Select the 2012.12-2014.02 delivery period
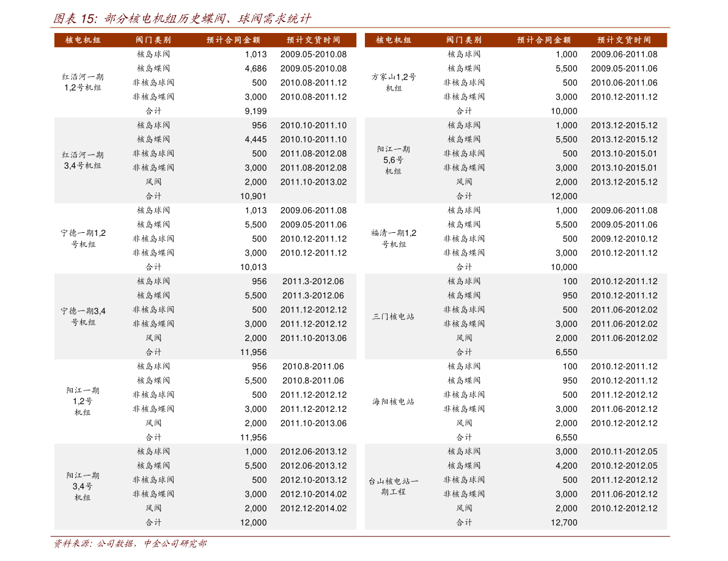Viewport: 728px width, 561px height. (x=313, y=508)
